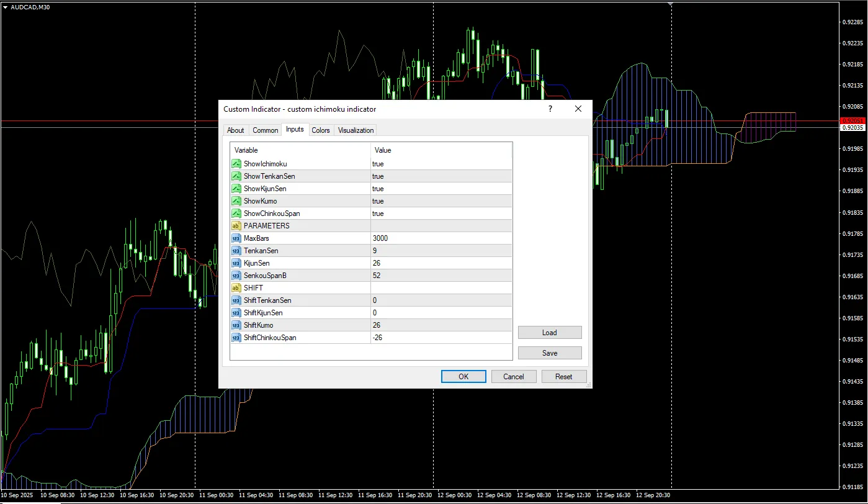Click the ShowIchimoku variable icon
The height and width of the screenshot is (504, 868).
point(236,164)
